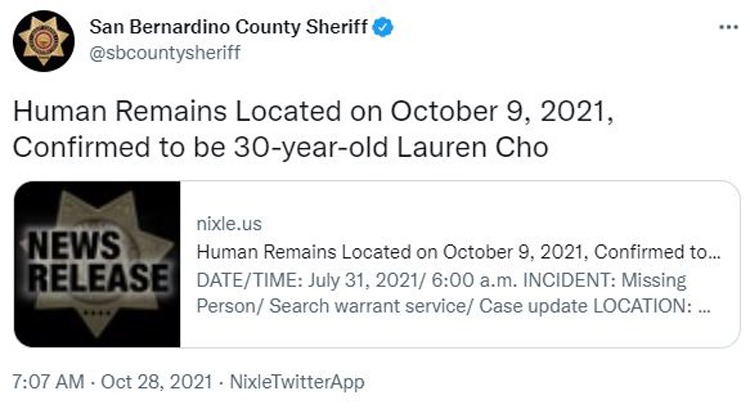Open link card headline about human remains
The image size is (750, 409).
coord(458,252)
